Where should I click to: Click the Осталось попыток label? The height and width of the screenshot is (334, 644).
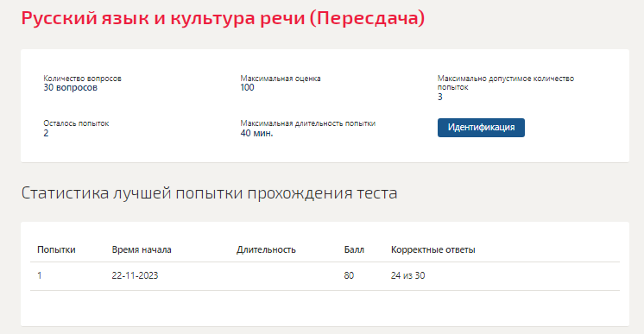[x=76, y=123]
